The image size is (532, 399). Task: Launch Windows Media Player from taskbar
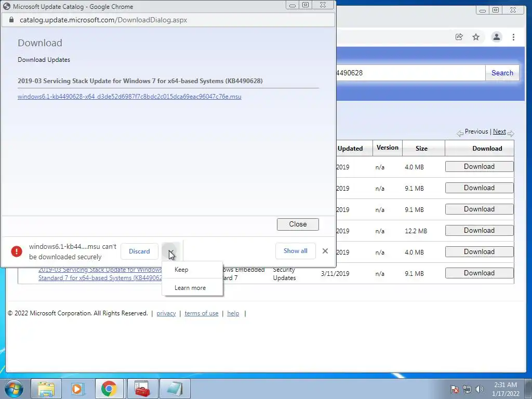coord(77,389)
